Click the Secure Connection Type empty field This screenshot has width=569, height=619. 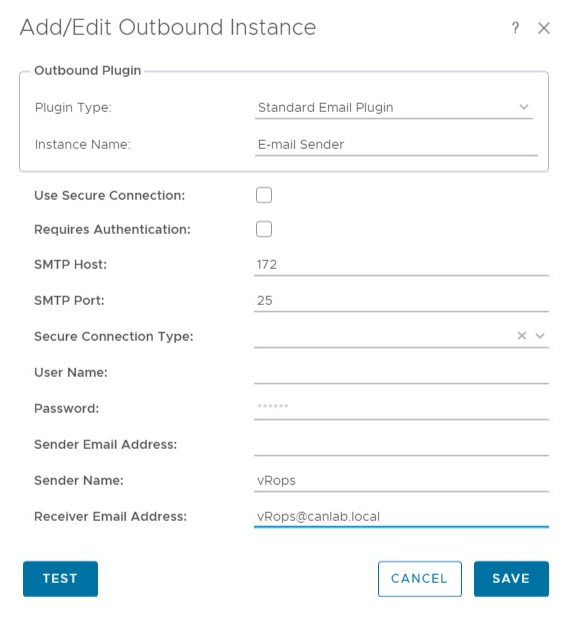click(x=383, y=336)
